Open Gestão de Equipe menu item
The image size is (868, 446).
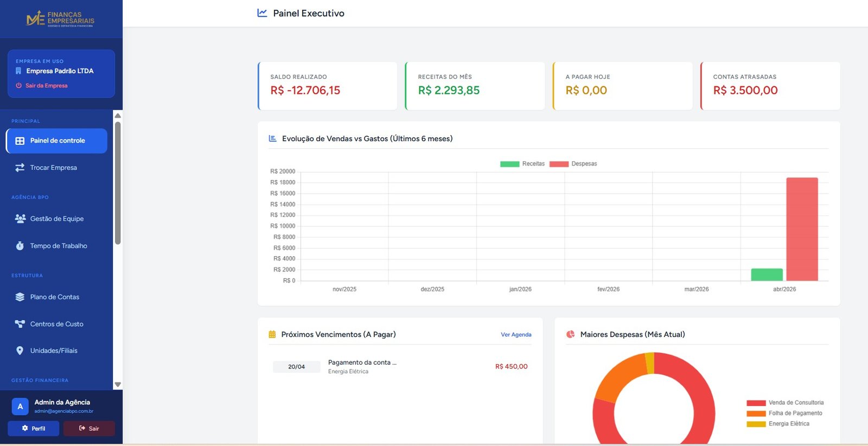point(56,219)
